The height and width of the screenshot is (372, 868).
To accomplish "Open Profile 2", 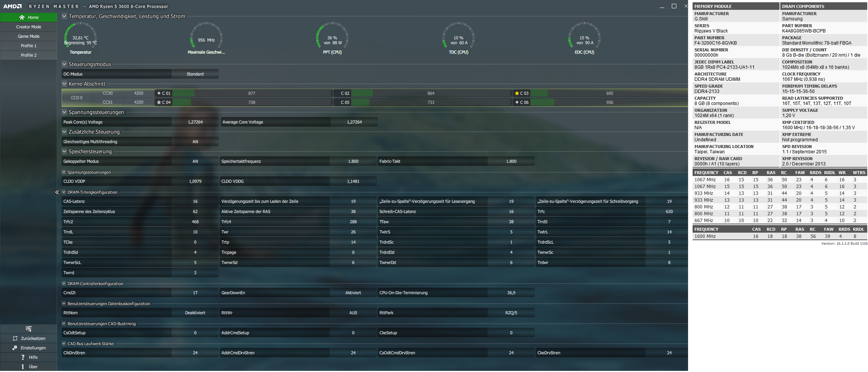I will click(x=29, y=55).
